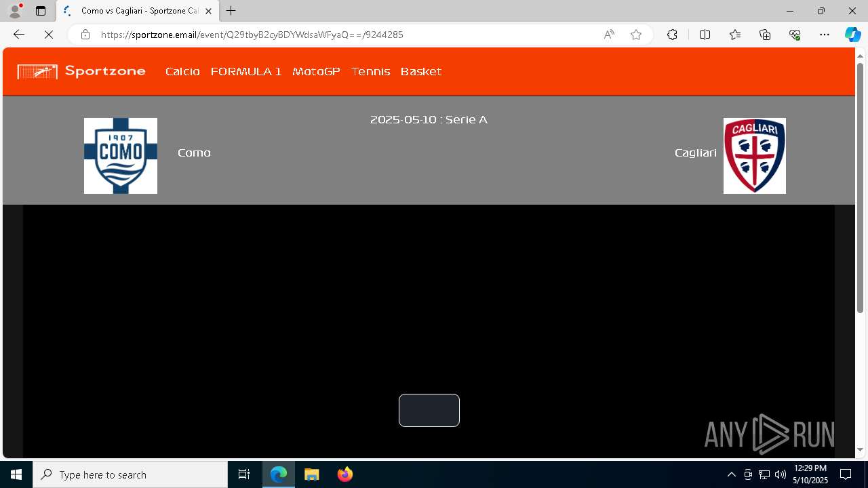
Task: Minimize the browser window
Action: click(x=789, y=11)
